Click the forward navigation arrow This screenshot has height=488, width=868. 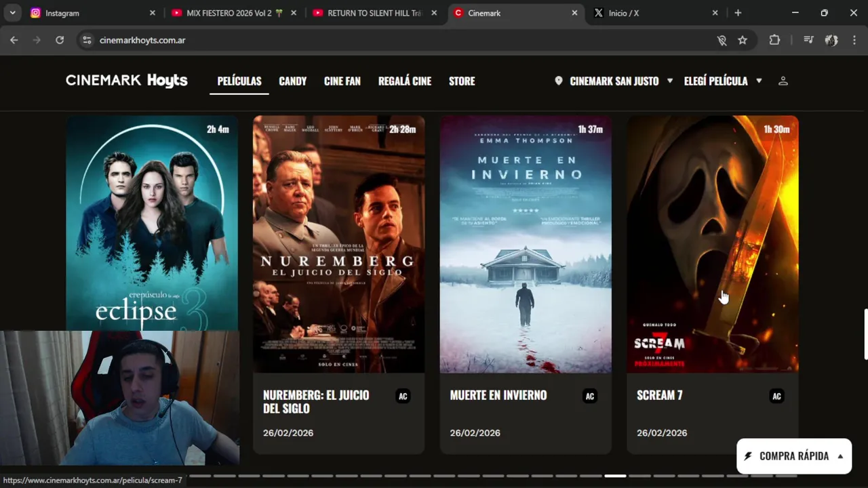37,40
